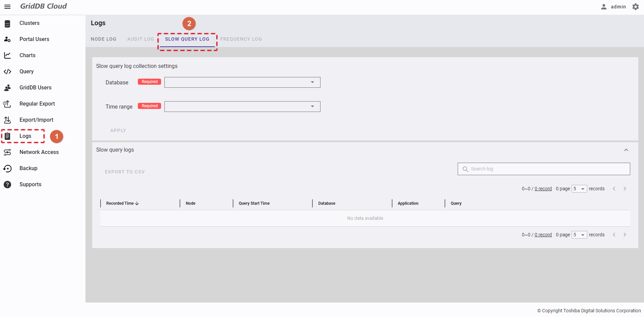Switch to the Frequency Log tab

click(x=241, y=39)
